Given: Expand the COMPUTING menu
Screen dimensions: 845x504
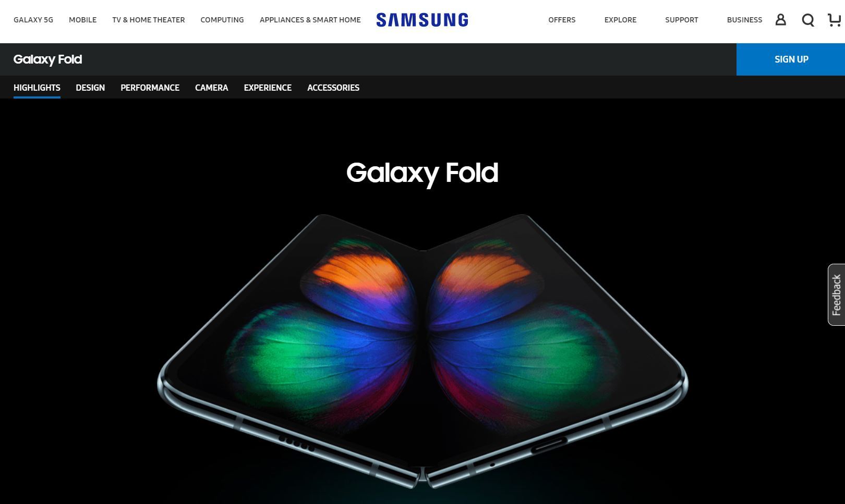Looking at the screenshot, I should point(222,20).
